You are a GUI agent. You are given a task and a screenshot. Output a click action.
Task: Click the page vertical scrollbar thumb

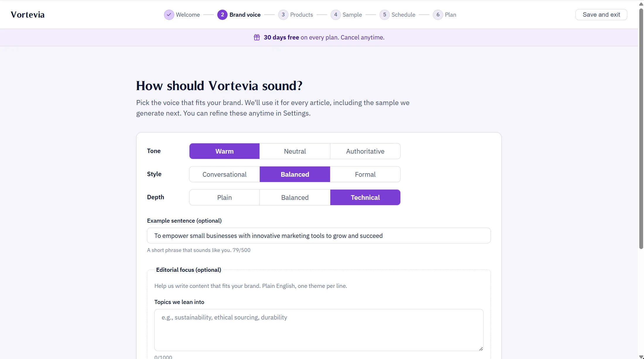click(641, 129)
